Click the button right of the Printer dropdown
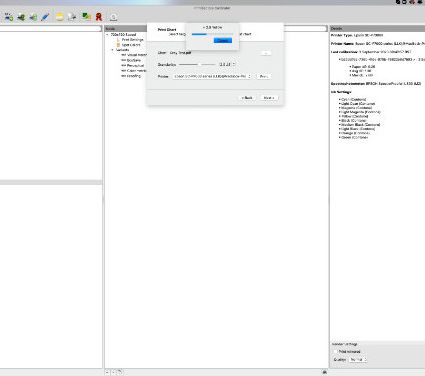The width and height of the screenshot is (425, 376). pyautogui.click(x=264, y=76)
